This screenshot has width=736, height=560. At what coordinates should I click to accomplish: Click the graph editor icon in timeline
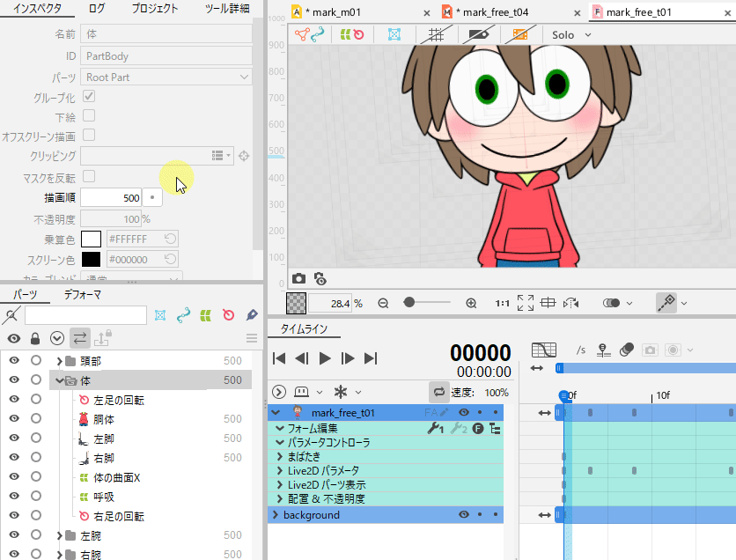(545, 350)
